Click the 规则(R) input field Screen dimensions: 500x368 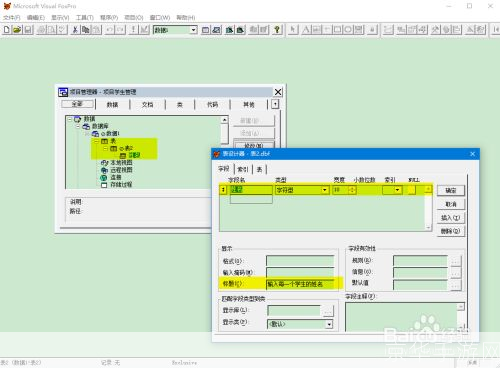420,261
